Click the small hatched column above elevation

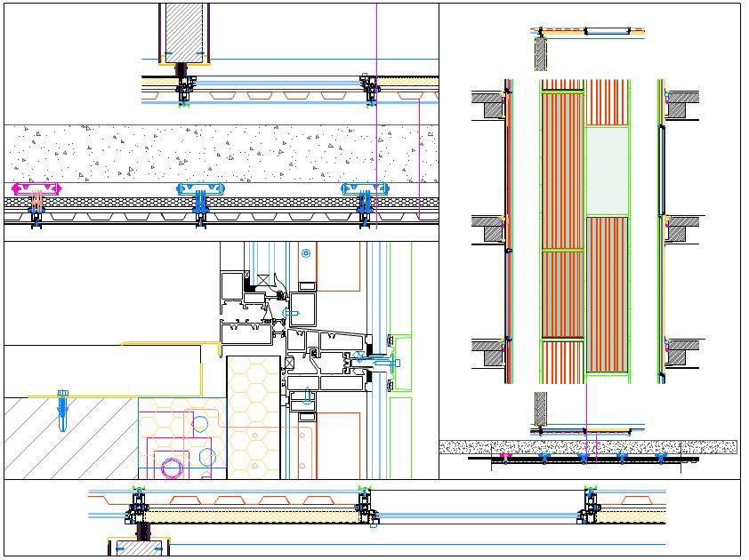(540, 54)
